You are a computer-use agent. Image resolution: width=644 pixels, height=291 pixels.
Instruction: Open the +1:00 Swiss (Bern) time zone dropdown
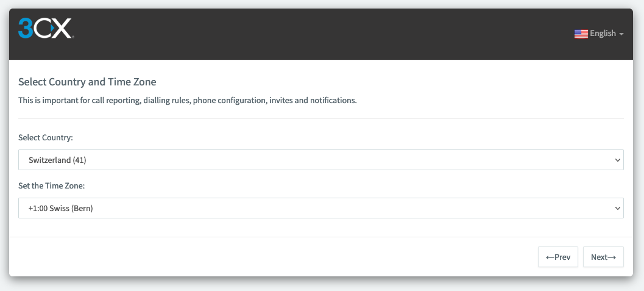[320, 208]
